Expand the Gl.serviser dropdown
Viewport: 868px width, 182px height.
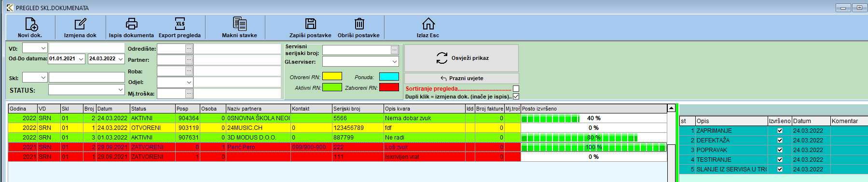pos(395,61)
